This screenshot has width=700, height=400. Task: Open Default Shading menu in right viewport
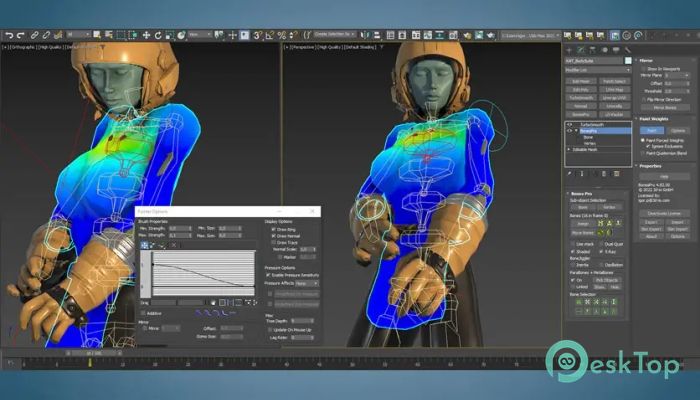click(361, 46)
